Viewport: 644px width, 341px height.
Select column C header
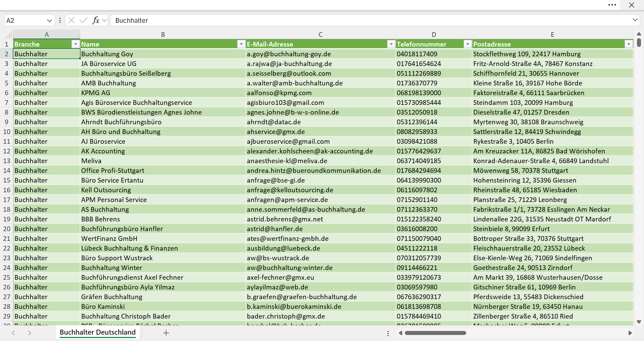(320, 35)
